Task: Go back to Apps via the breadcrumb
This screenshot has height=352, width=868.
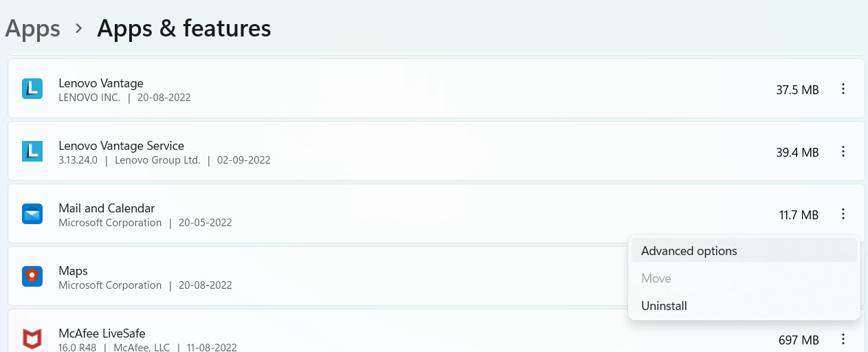Action: (33, 28)
